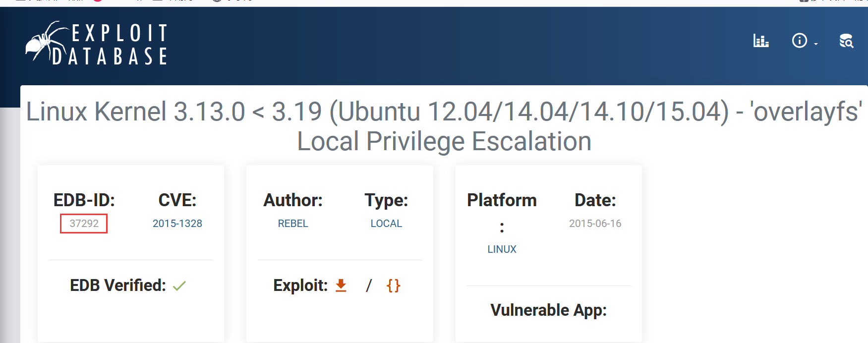Open CVE 2015-1328 link
Screen dimensions: 868x343
177,224
